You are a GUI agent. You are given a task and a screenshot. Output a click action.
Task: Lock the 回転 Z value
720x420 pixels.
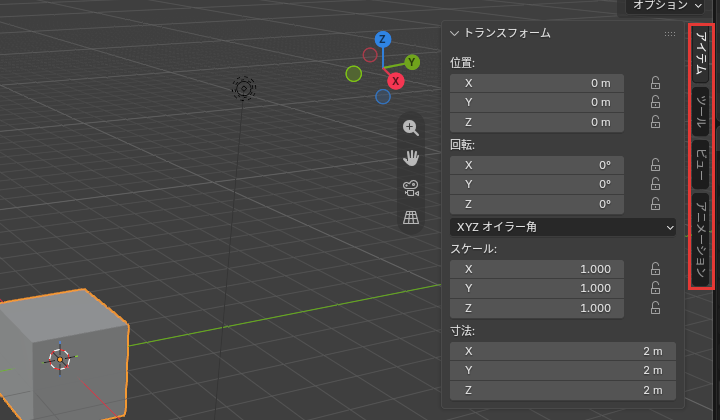pos(655,204)
